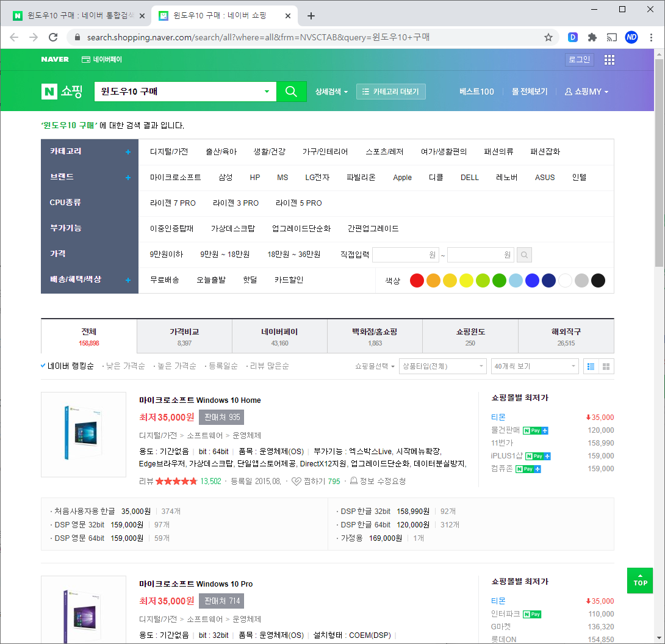Open 상품타입(전체) combo box
The height and width of the screenshot is (644, 665).
[442, 366]
